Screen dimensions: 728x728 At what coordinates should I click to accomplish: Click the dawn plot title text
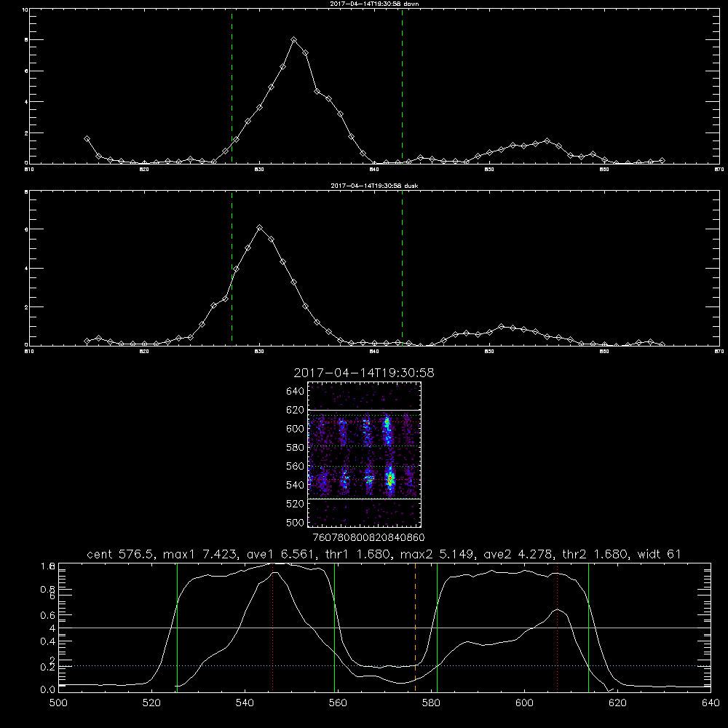tap(374, 4)
